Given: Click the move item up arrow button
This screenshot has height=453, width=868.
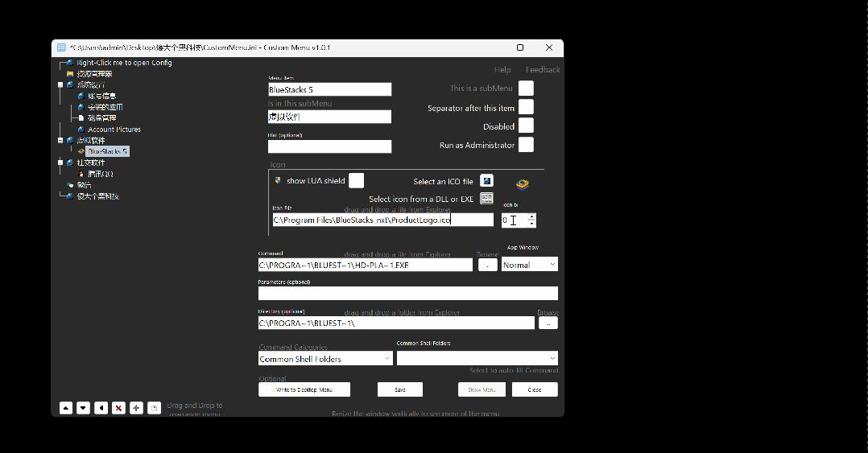Looking at the screenshot, I should pos(66,408).
